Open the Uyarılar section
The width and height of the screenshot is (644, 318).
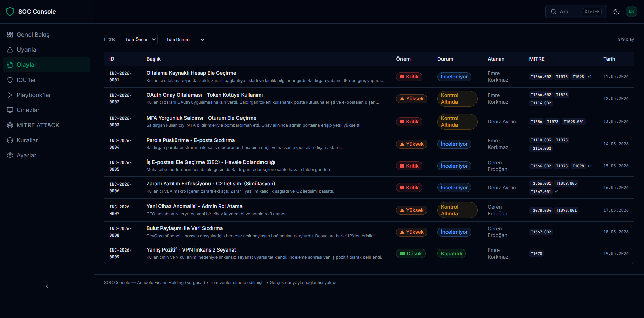pos(47,50)
